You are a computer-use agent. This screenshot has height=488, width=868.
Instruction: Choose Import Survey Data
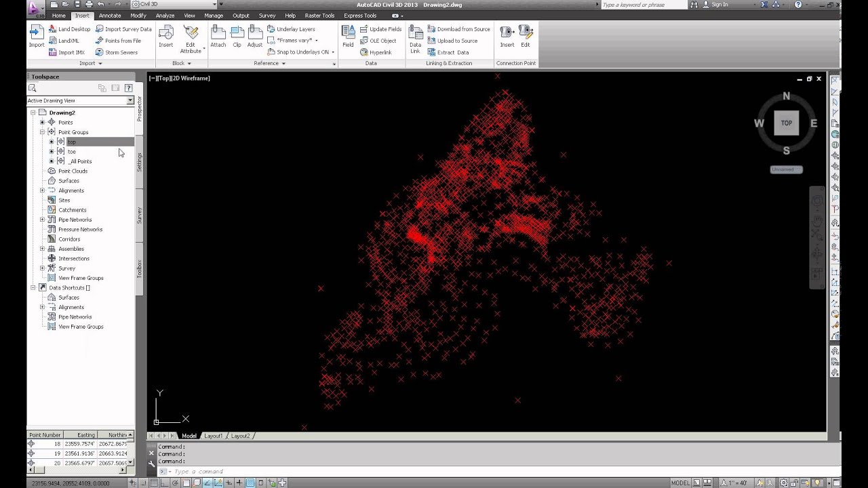123,29
